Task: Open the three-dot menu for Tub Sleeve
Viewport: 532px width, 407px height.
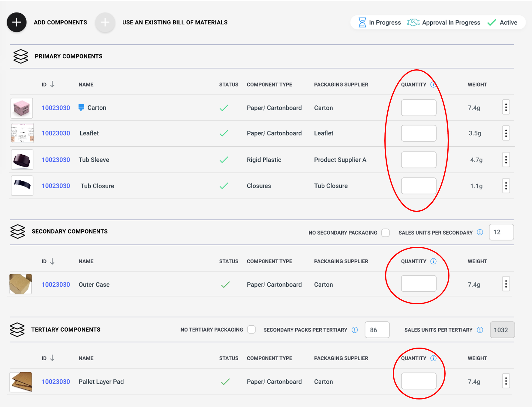Action: [x=506, y=160]
